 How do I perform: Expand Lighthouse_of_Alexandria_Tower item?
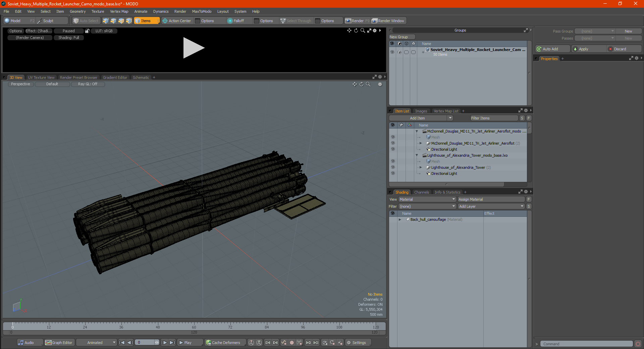(421, 167)
